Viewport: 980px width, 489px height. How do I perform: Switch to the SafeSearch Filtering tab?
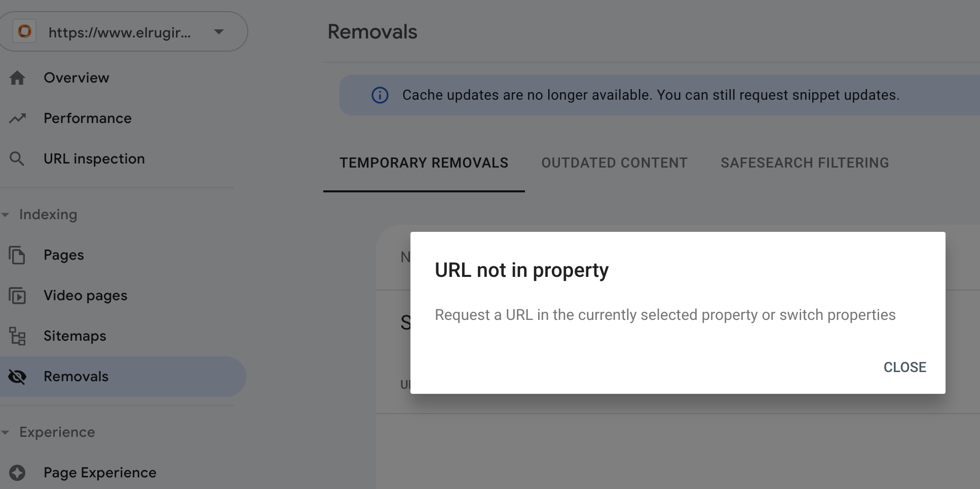805,163
